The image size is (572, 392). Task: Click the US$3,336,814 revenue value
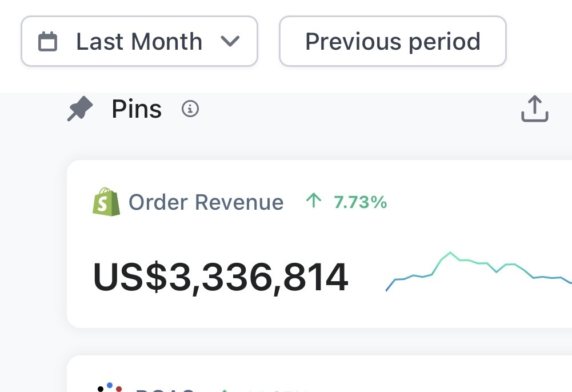[x=222, y=278]
